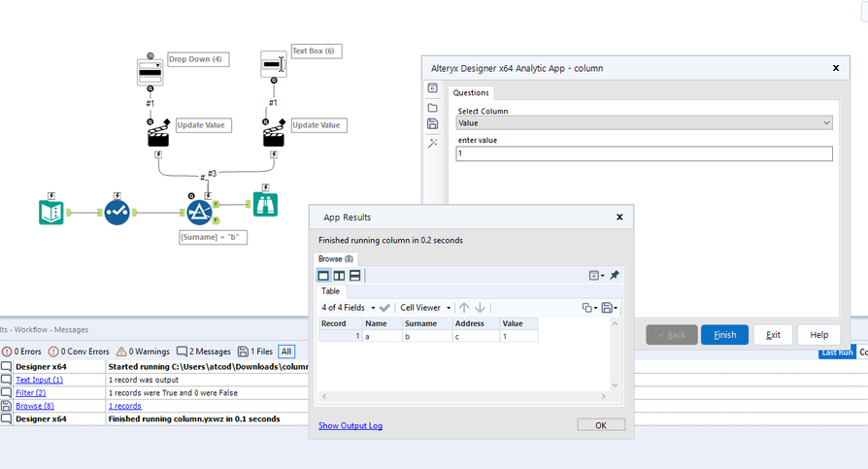Open the save results dropdown

[609, 307]
